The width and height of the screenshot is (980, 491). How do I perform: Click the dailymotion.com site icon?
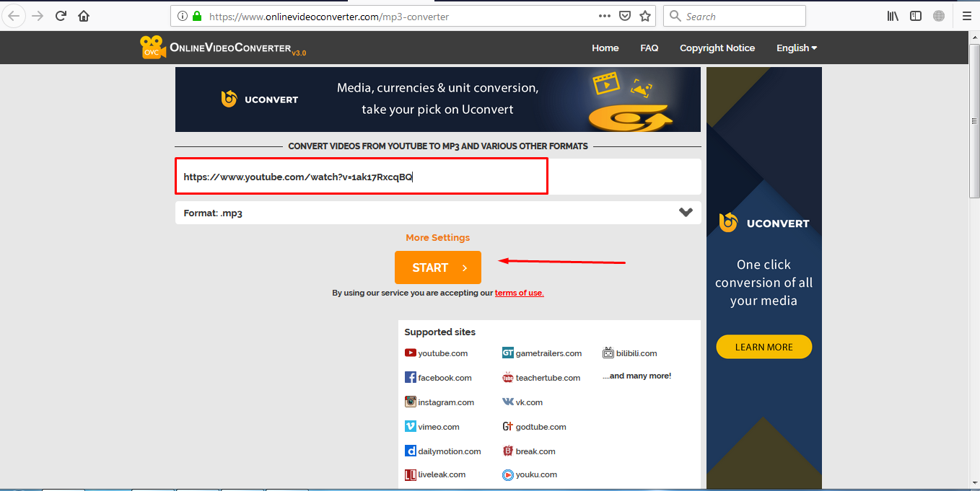point(411,451)
